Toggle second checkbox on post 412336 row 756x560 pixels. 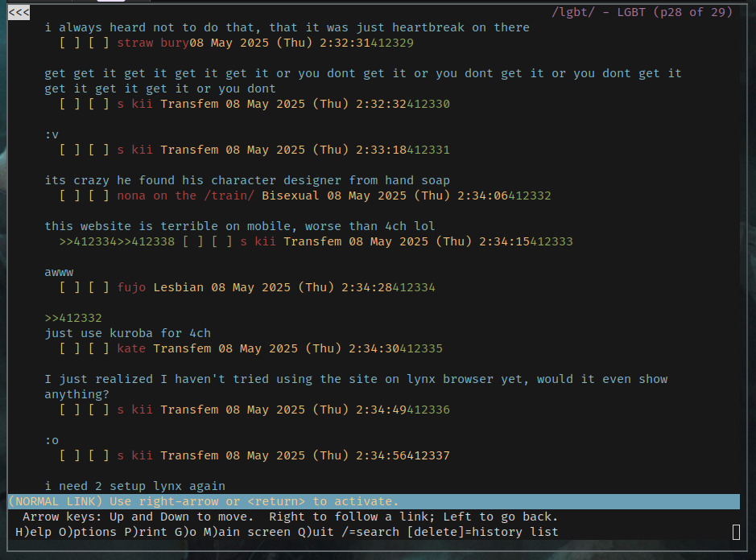click(x=99, y=410)
